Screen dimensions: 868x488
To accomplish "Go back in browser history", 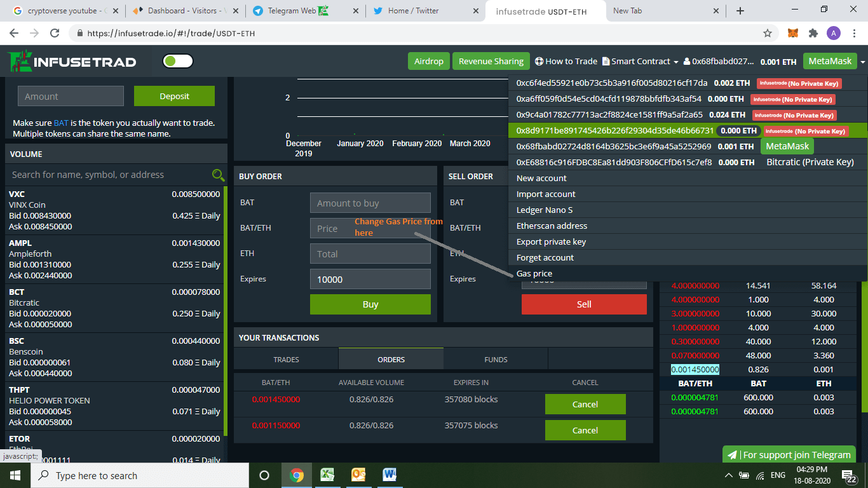I will click(15, 33).
